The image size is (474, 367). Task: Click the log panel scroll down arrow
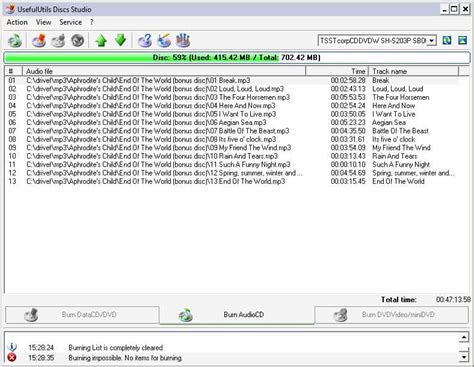(x=464, y=357)
